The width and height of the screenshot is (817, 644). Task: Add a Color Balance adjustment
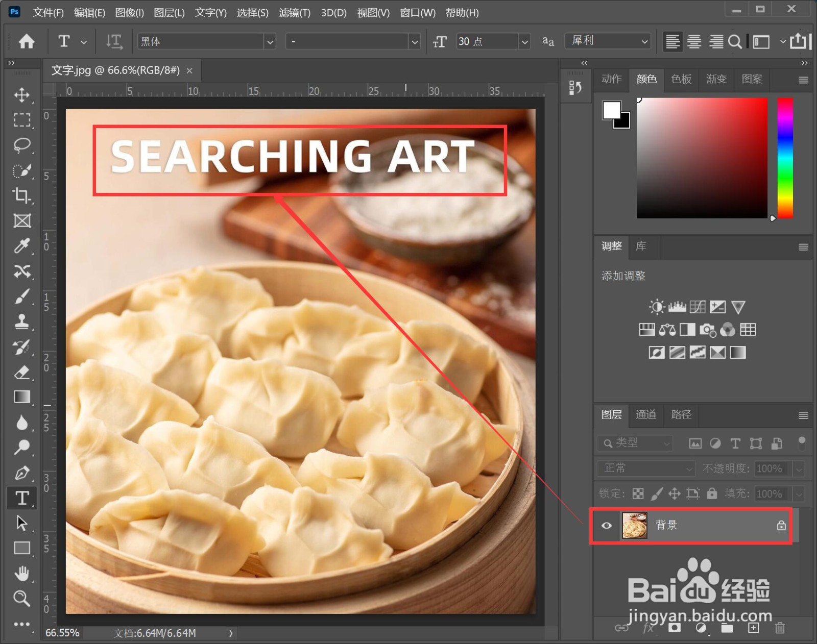point(667,330)
